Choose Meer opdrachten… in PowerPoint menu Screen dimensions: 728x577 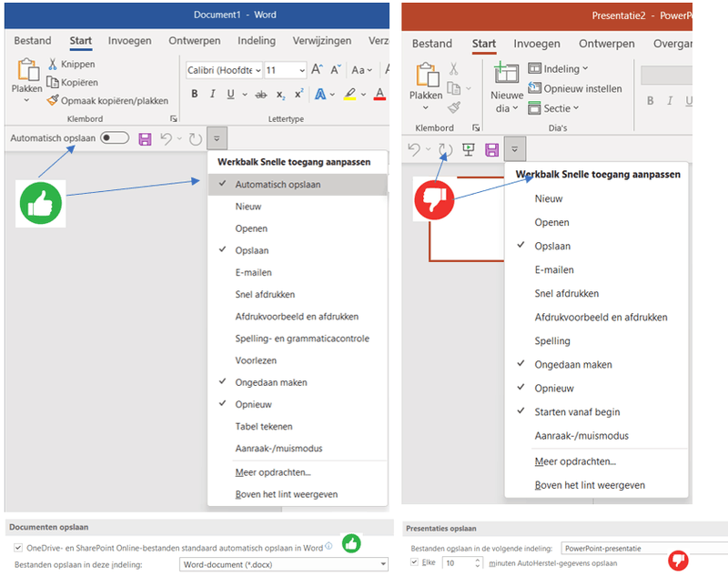596,461
